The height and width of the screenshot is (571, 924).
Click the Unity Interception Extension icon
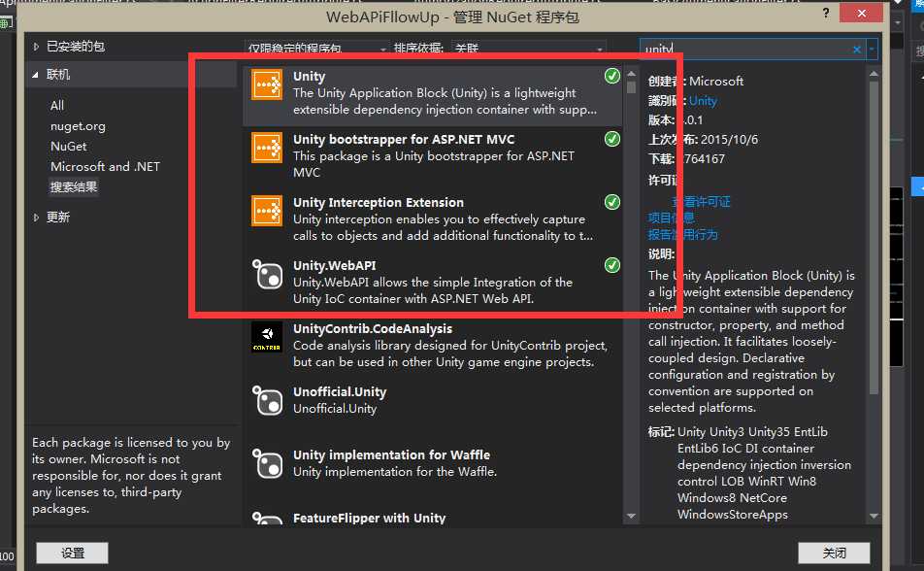(x=267, y=211)
